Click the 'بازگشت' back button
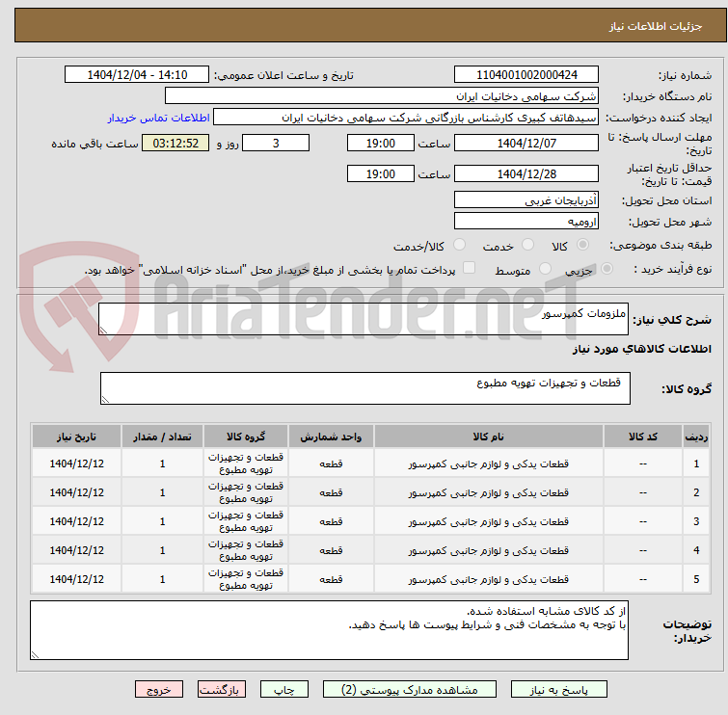Viewport: 728px width, 715px height. (222, 690)
